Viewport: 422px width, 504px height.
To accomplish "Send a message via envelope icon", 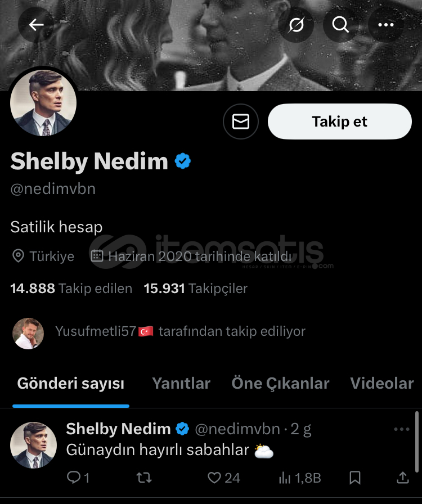I will tap(241, 121).
